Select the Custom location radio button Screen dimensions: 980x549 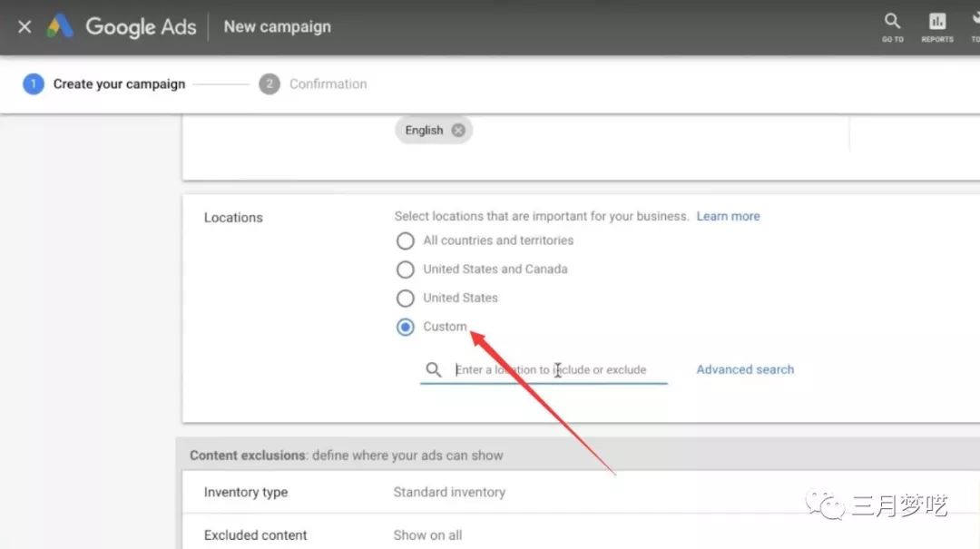[x=405, y=328]
